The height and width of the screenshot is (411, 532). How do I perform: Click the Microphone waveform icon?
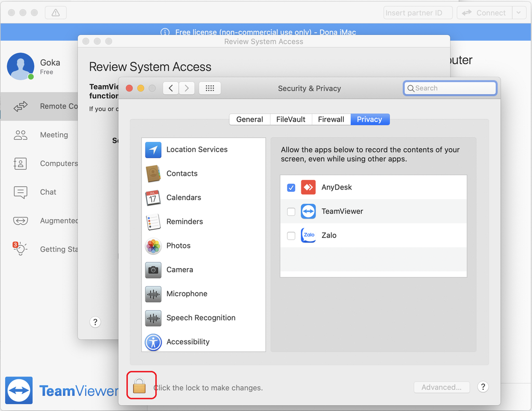(153, 294)
